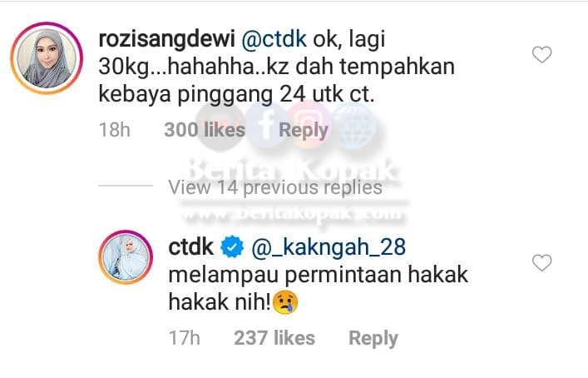Tap the globe icon in the watermark

354,125
